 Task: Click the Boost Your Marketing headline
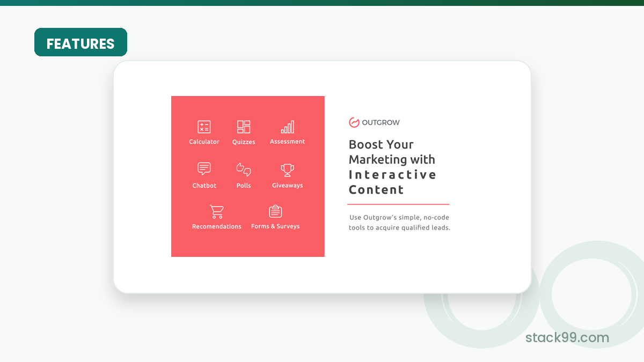point(392,152)
